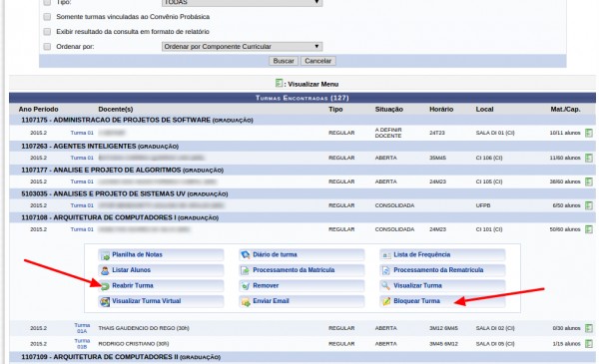Select Bloquear Turma menu option
This screenshot has height=364, width=599.
(442, 300)
